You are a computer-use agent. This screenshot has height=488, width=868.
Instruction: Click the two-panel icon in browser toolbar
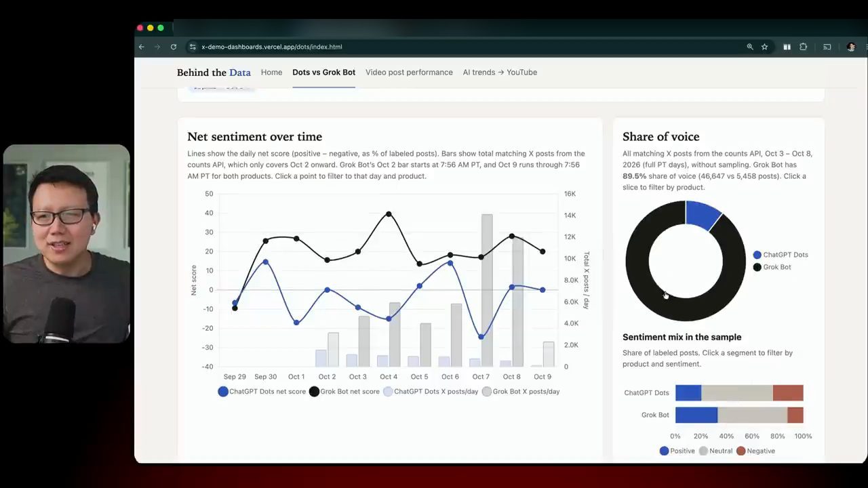(787, 47)
